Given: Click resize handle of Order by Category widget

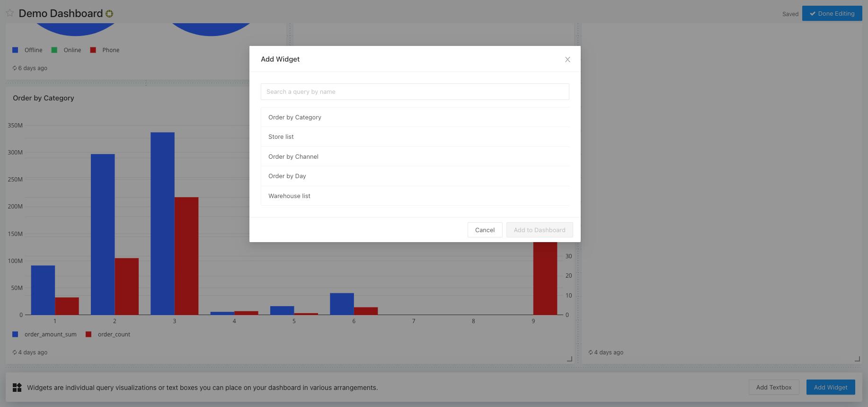Looking at the screenshot, I should click(569, 359).
